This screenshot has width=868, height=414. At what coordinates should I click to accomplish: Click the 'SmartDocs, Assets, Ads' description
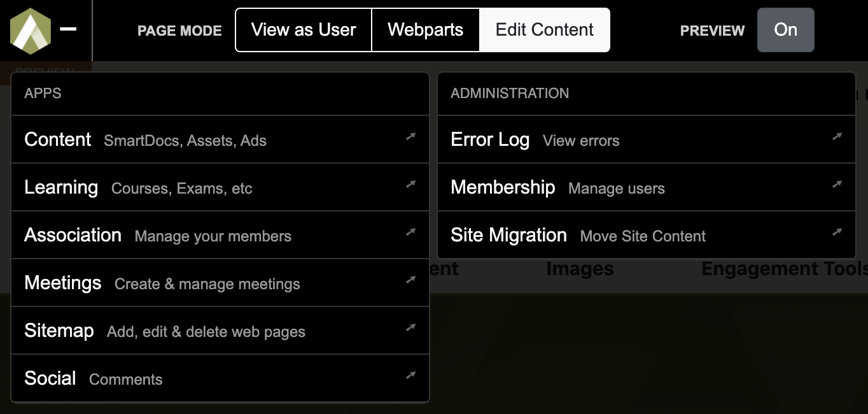click(x=185, y=141)
